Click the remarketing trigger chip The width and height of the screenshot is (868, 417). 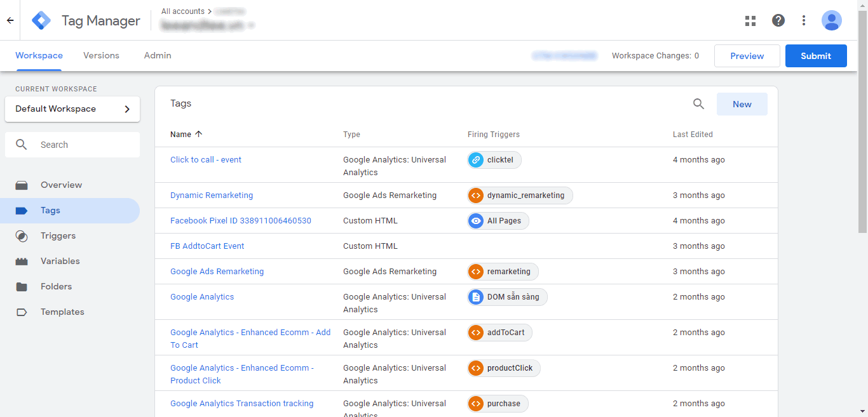coord(503,272)
